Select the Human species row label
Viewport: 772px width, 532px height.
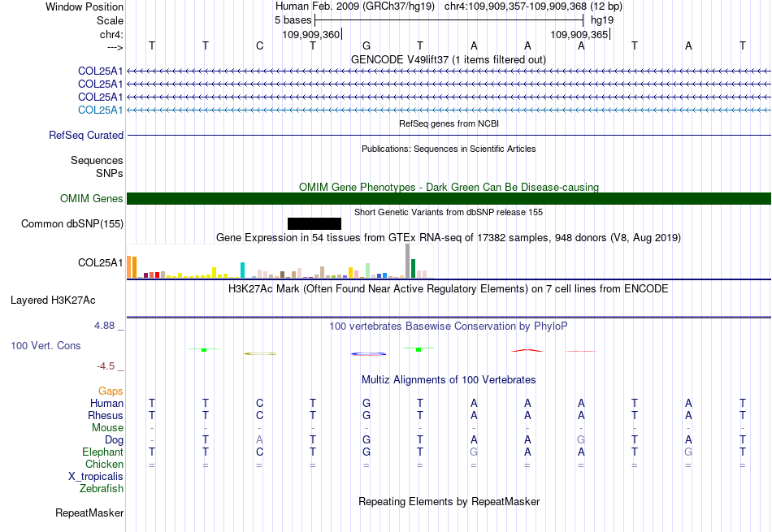(106, 403)
